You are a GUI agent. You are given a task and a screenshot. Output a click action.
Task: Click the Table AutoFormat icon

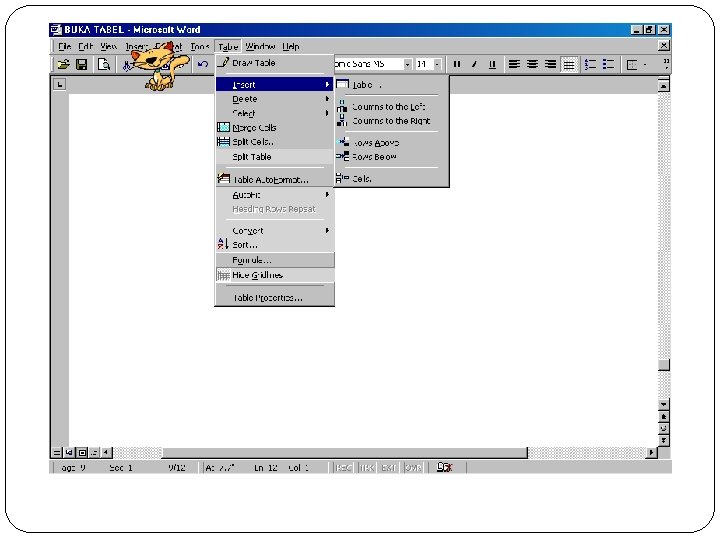click(223, 179)
